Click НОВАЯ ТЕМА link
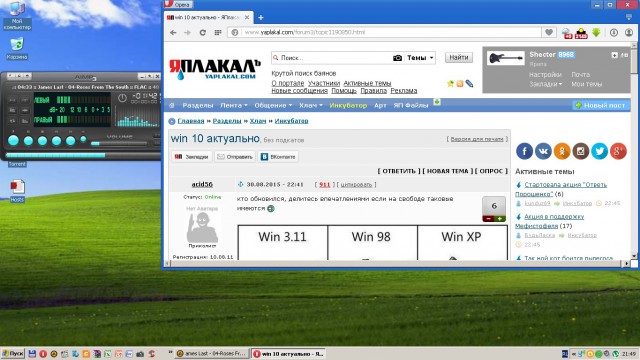The height and width of the screenshot is (360, 640). click(x=447, y=171)
